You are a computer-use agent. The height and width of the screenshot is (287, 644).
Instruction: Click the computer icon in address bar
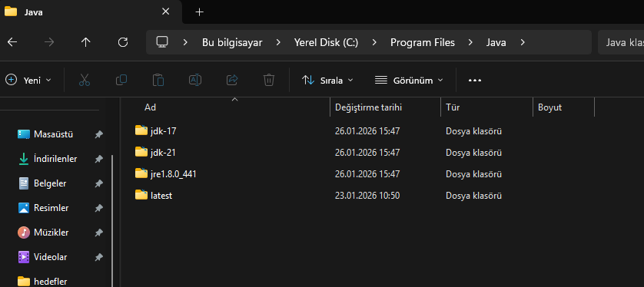pyautogui.click(x=162, y=41)
